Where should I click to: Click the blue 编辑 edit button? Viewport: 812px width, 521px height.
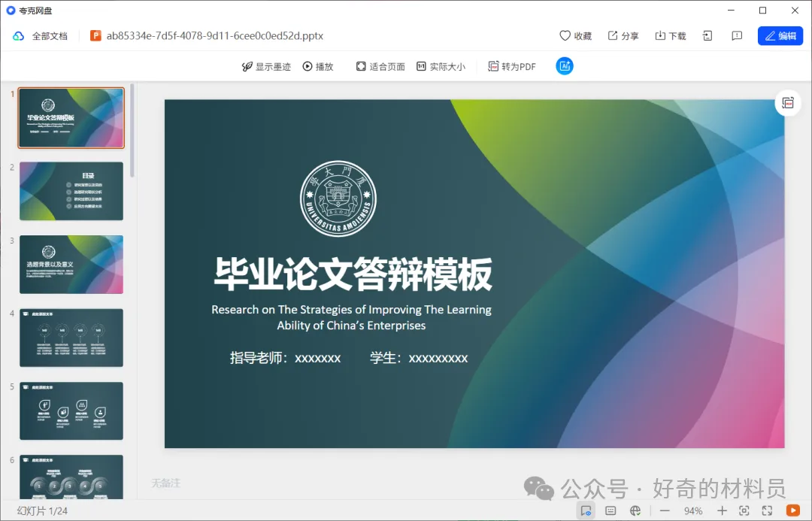pyautogui.click(x=780, y=36)
